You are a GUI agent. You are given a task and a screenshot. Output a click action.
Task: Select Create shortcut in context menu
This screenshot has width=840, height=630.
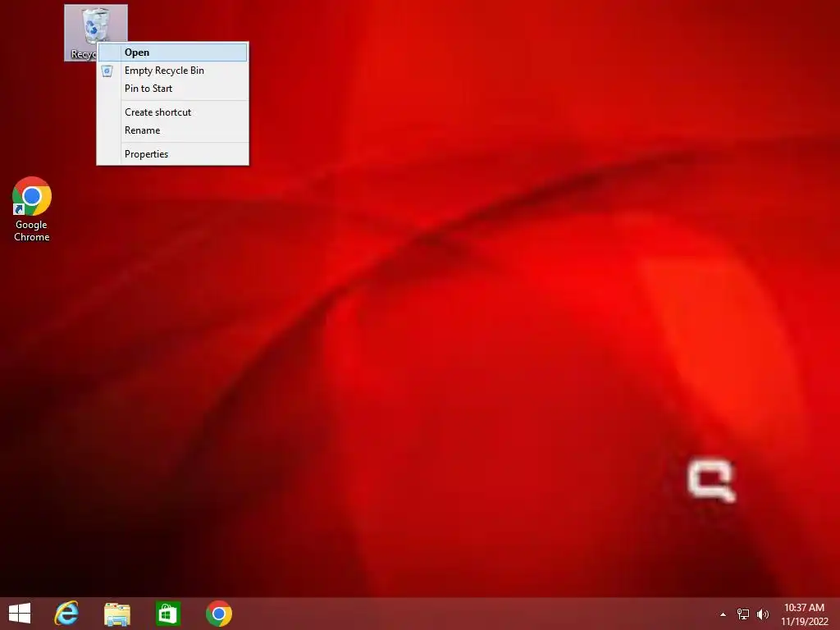coord(172,112)
